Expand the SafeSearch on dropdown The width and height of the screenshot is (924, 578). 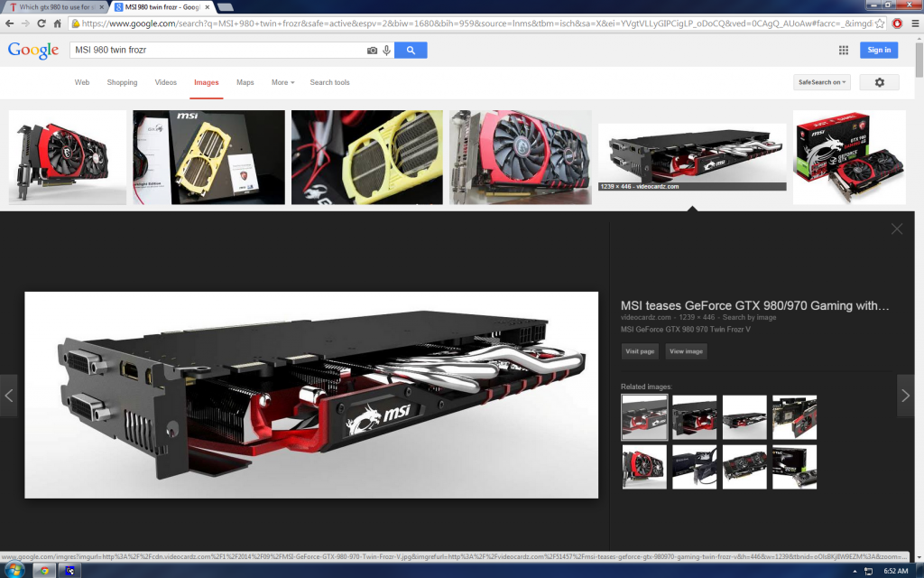click(x=821, y=82)
